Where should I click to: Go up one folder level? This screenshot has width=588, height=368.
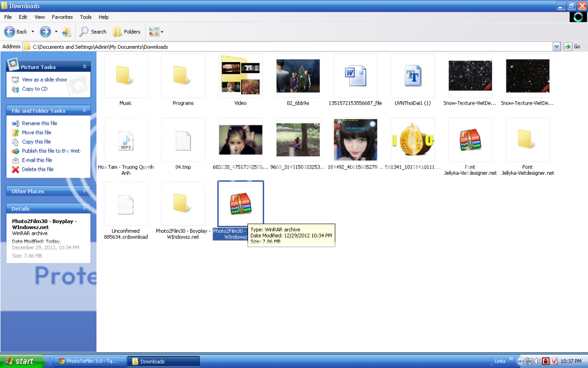tap(67, 32)
